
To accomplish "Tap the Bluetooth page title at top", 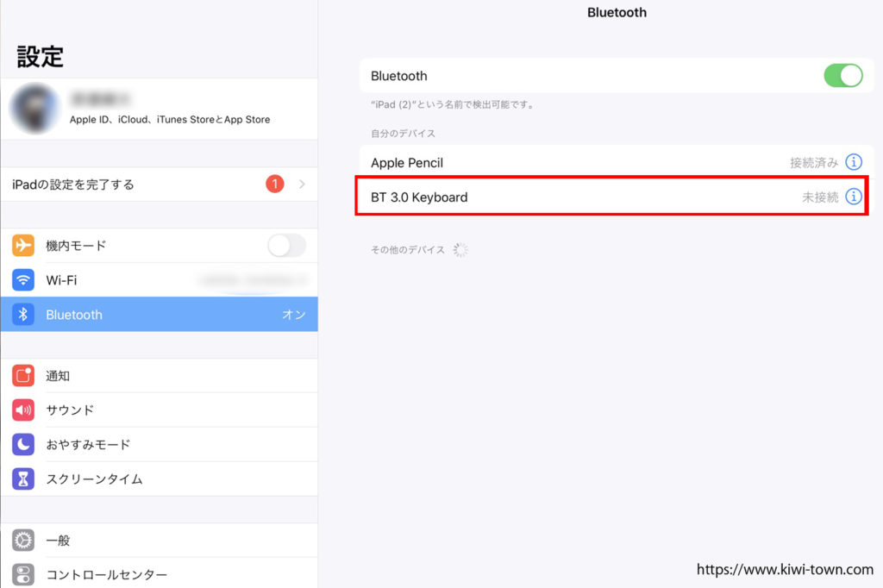I will [x=617, y=12].
